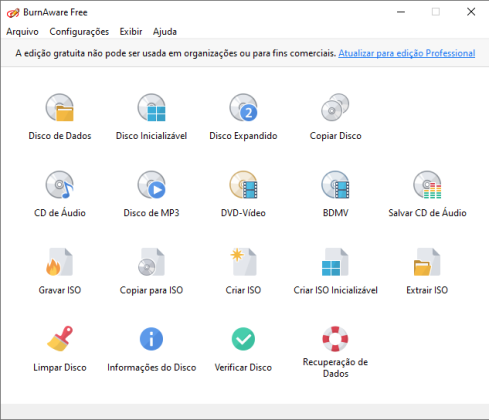This screenshot has width=489, height=420.
Task: Open the BDMV disc tool
Action: click(x=335, y=185)
